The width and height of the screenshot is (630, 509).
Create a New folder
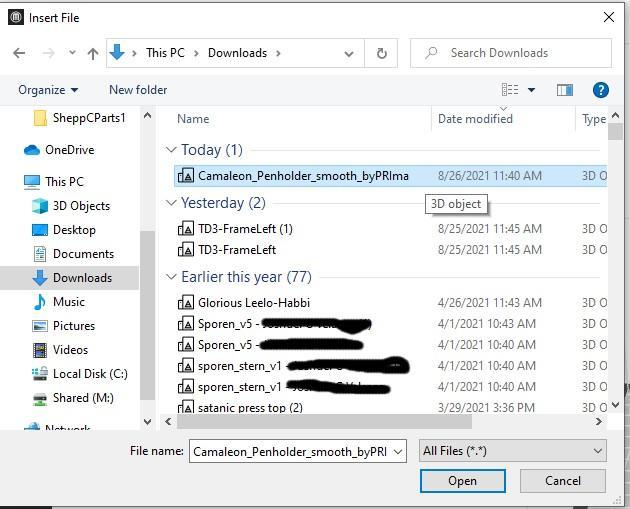click(138, 90)
